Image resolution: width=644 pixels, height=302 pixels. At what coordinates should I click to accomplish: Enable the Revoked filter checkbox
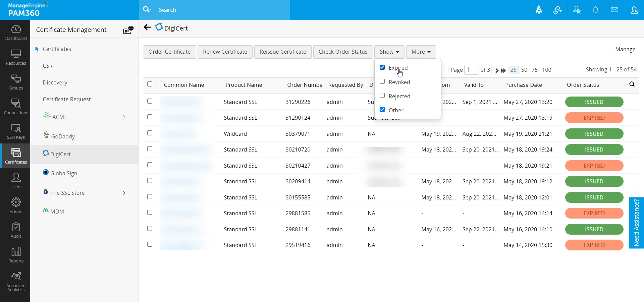tap(382, 82)
